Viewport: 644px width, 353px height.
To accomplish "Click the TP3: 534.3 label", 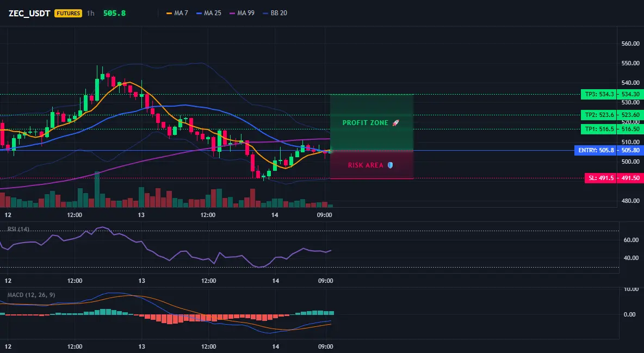I will pos(599,94).
